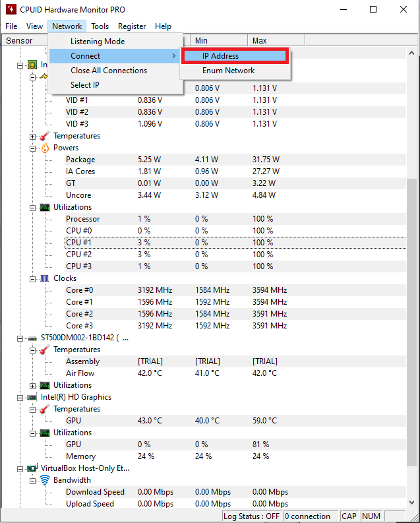Select the Core #0 clock row
Image resolution: width=420 pixels, height=523 pixels.
235,290
